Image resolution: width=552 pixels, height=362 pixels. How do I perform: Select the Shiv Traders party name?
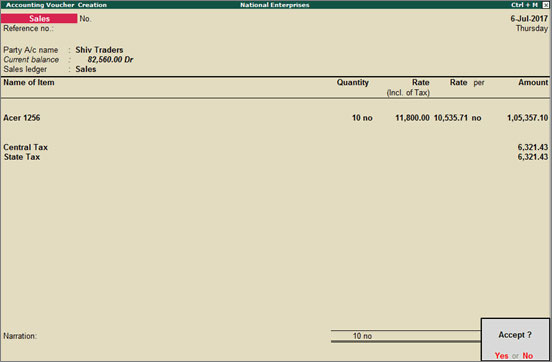click(x=99, y=50)
